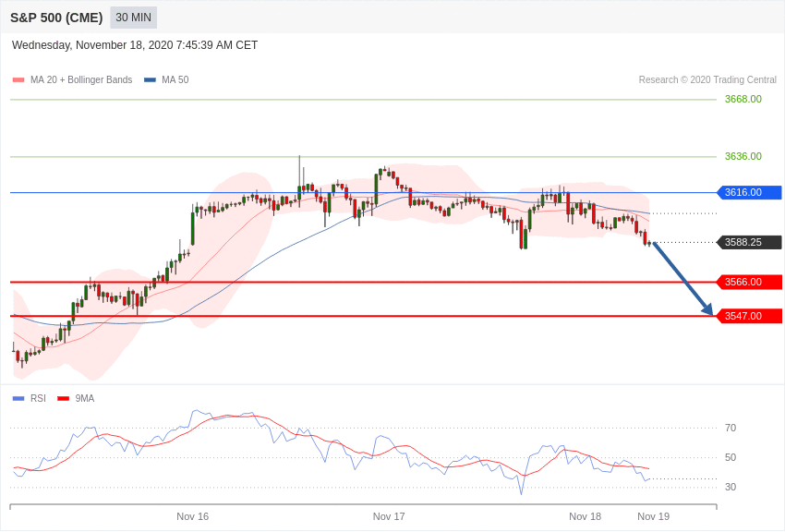Click the Nov 17 date axis label

pyautogui.click(x=389, y=516)
